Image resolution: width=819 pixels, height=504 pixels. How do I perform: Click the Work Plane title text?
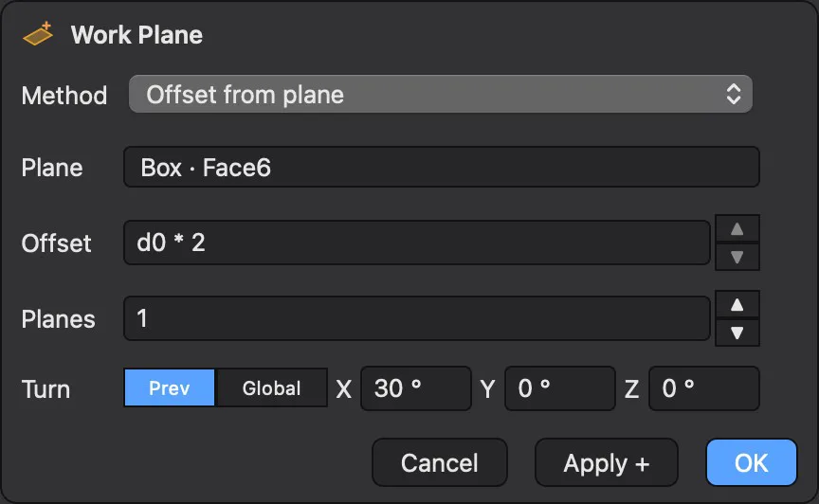[136, 35]
